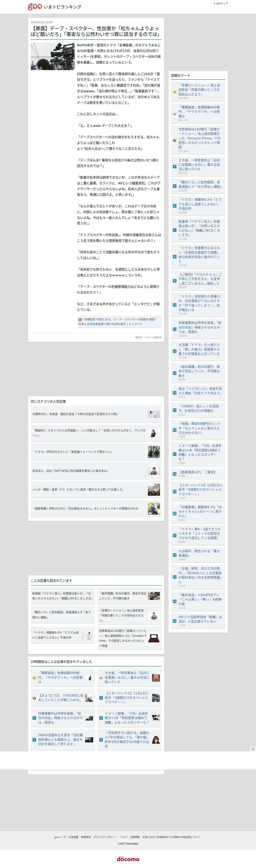Click rank 20 badge beside 『日曜劇場』視聴率9.3%
The width and height of the screenshot is (256, 868).
point(175,513)
